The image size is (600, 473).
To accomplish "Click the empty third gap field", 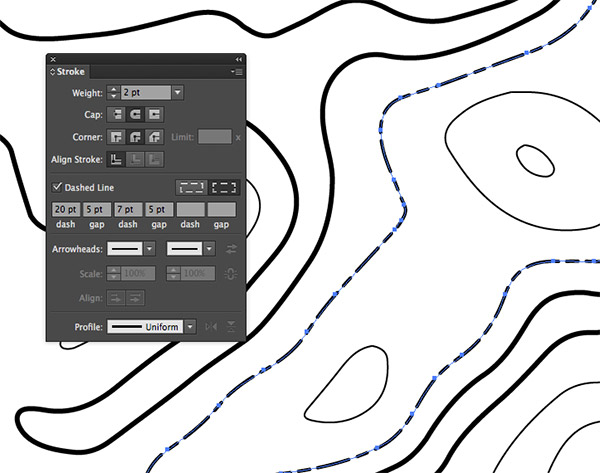I will point(222,210).
